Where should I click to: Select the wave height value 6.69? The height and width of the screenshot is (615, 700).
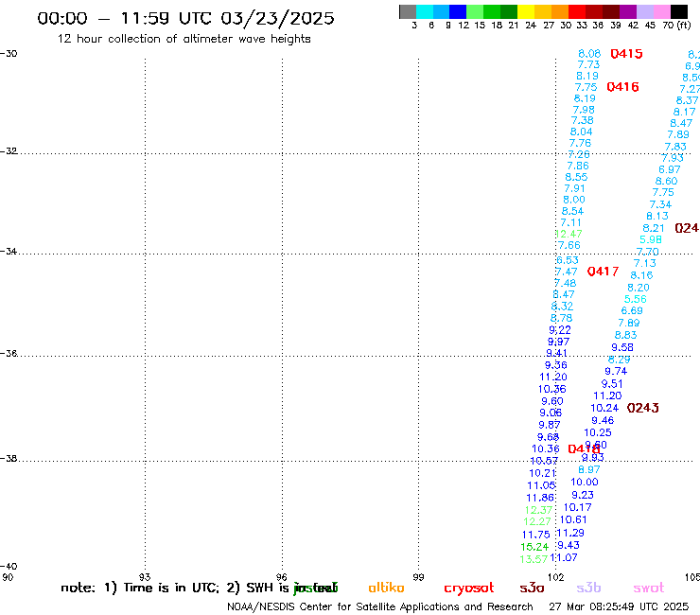coord(632,310)
